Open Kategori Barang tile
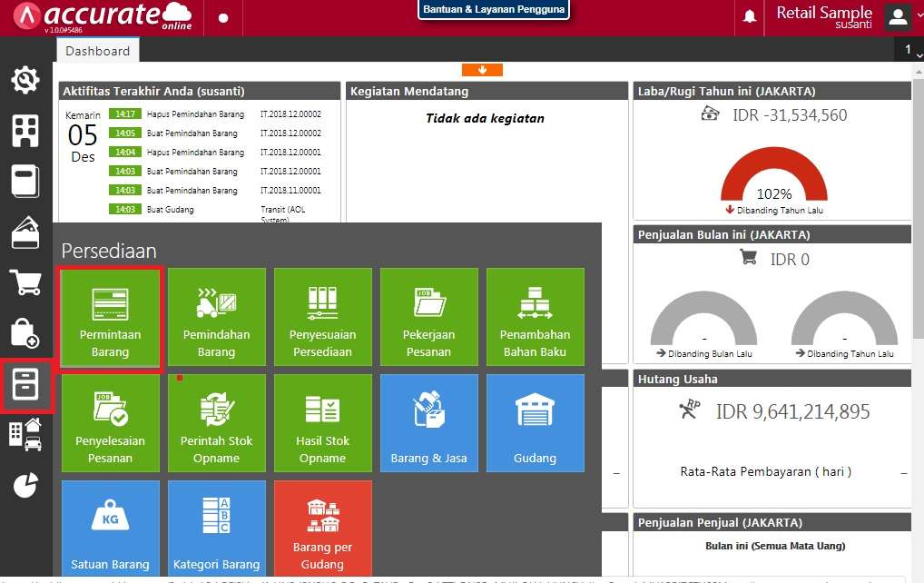Screen dimensions: 924x583 (x=216, y=529)
